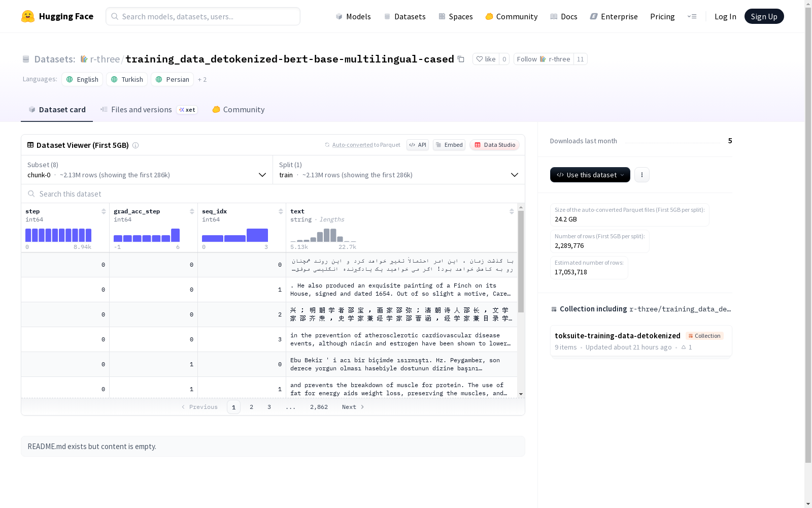Focus the main search models field
The image size is (812, 508).
click(x=203, y=16)
